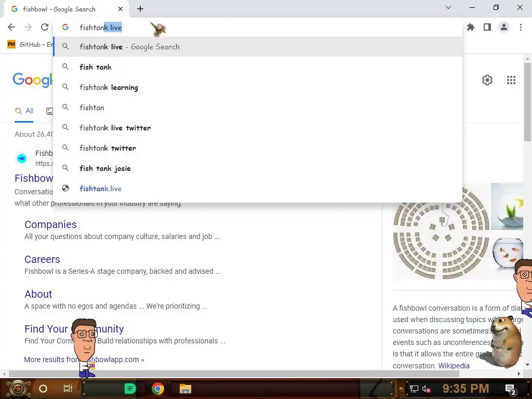
Task: Switch to the Images search tab icon
Action: (49, 111)
